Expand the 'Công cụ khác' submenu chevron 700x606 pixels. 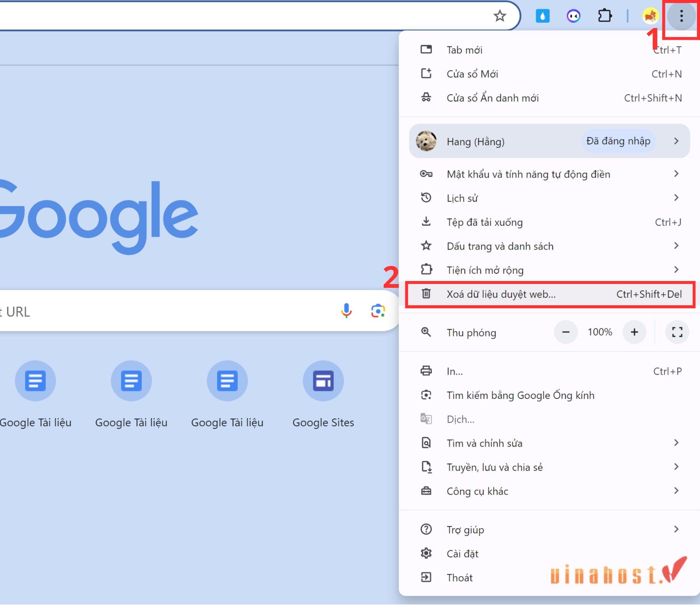pos(676,490)
